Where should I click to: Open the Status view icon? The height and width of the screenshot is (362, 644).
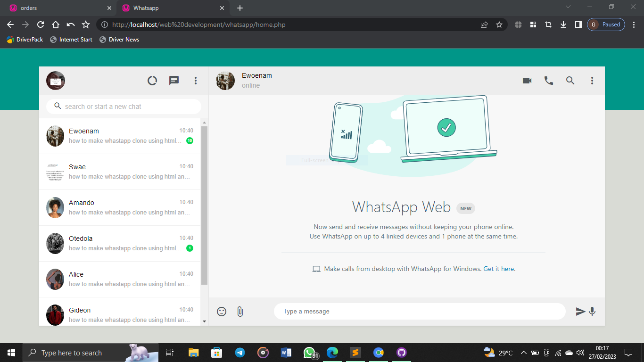pyautogui.click(x=152, y=80)
